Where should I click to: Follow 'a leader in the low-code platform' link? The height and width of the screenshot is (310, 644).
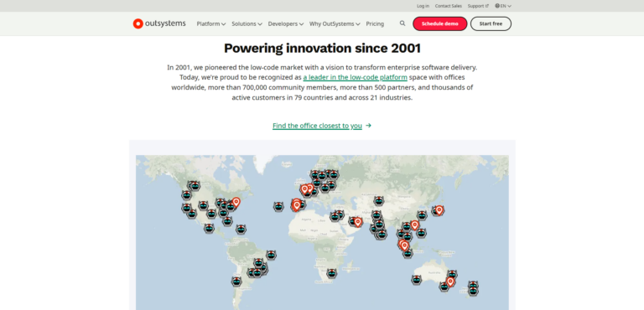coord(356,77)
